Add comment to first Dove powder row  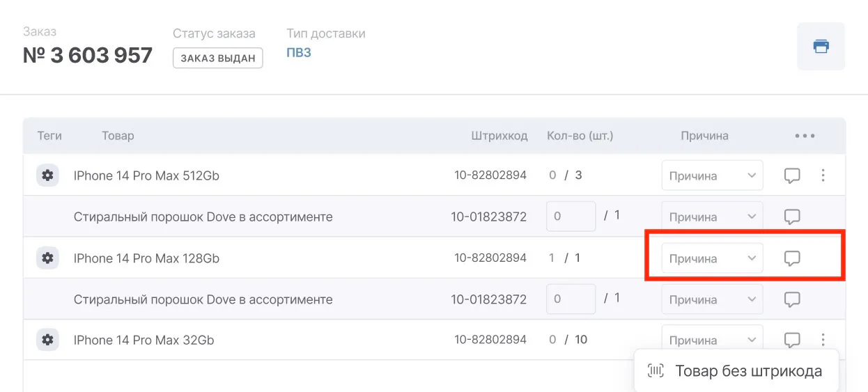[x=792, y=217]
